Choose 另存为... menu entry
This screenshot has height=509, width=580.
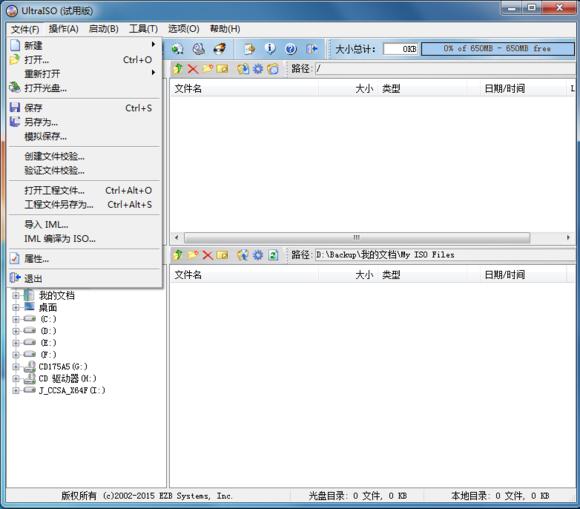(84, 122)
